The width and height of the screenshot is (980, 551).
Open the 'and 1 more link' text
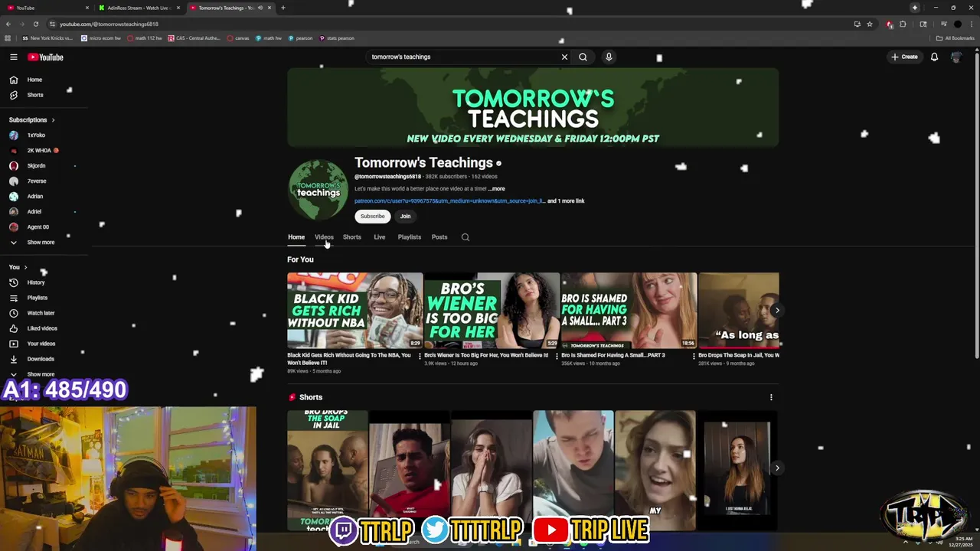566,201
